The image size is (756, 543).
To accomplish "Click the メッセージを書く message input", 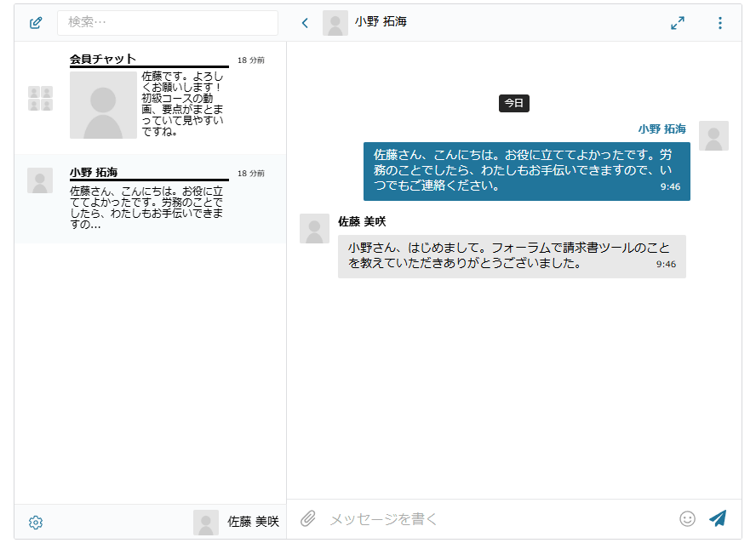I will pyautogui.click(x=499, y=519).
